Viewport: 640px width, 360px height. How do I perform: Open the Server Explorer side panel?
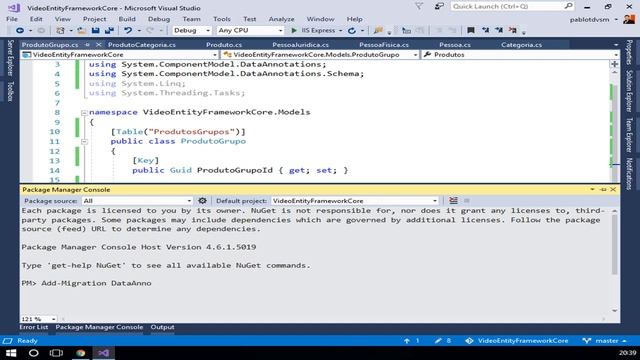(x=10, y=58)
